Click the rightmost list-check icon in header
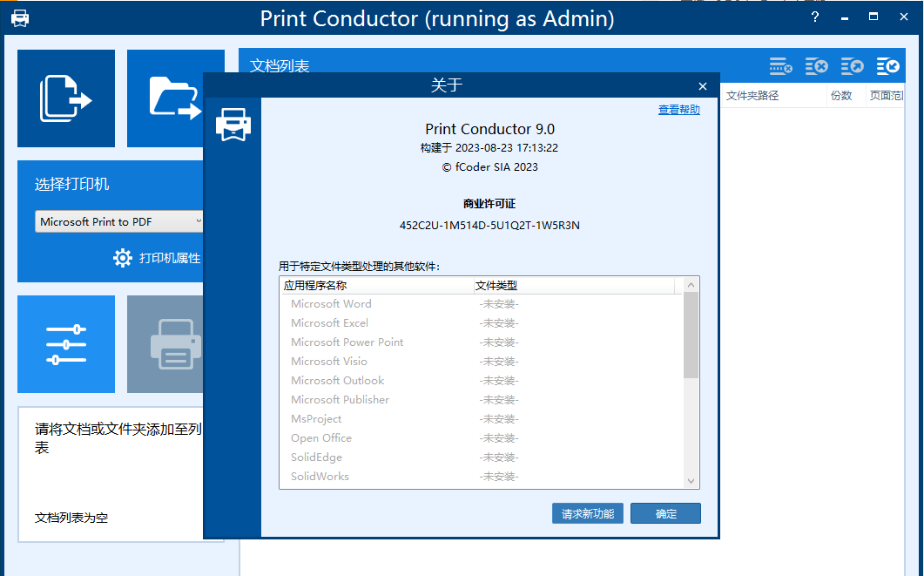 click(x=888, y=66)
